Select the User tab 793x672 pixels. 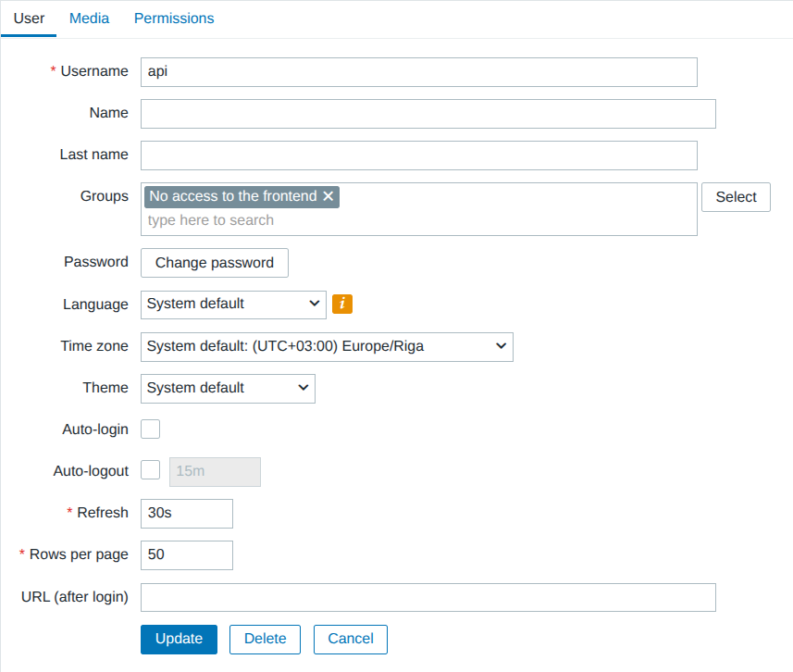click(x=29, y=18)
